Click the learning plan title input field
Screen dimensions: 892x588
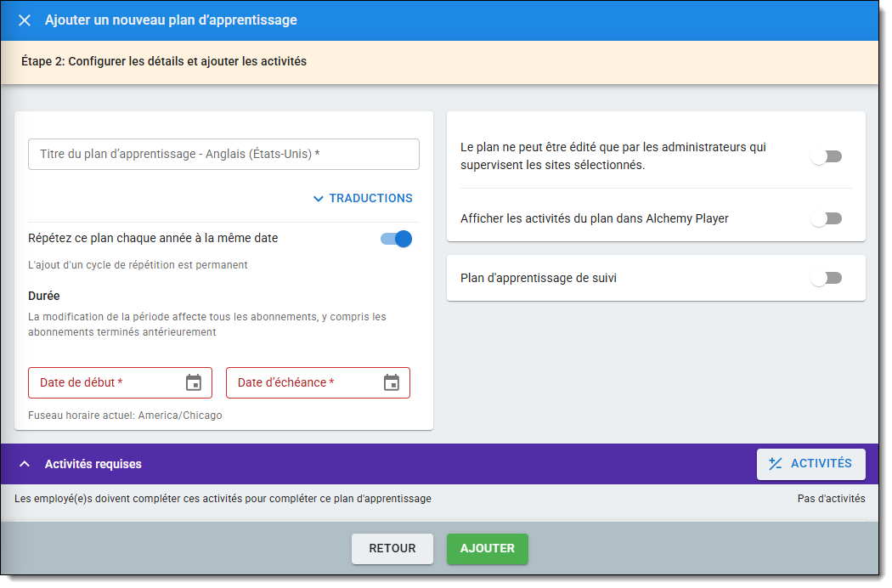[x=223, y=155]
